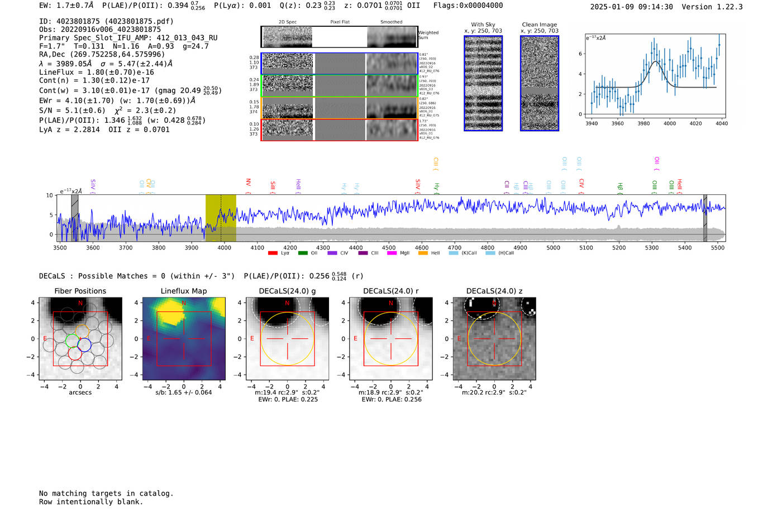Click the magenta MgII legend swatch
This screenshot has height=532, width=782.
point(392,253)
